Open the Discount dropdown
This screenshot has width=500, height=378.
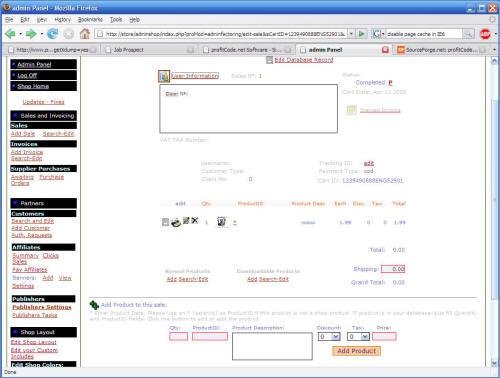point(329,337)
